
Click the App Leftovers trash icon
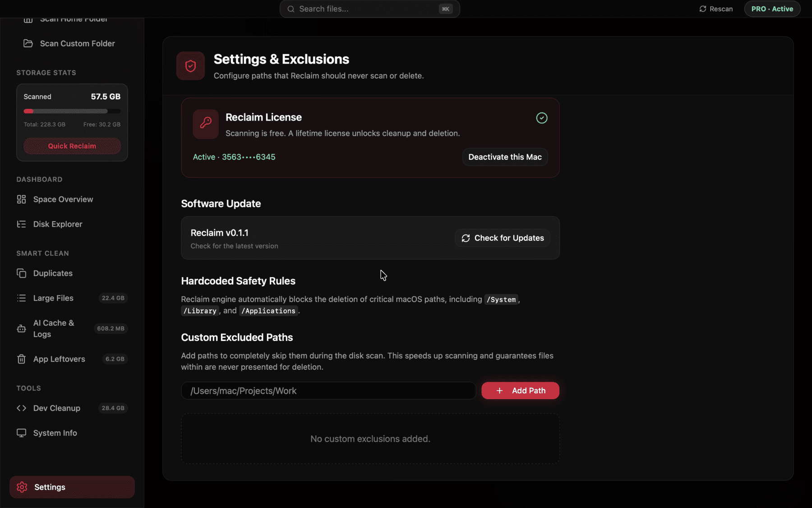pos(21,359)
